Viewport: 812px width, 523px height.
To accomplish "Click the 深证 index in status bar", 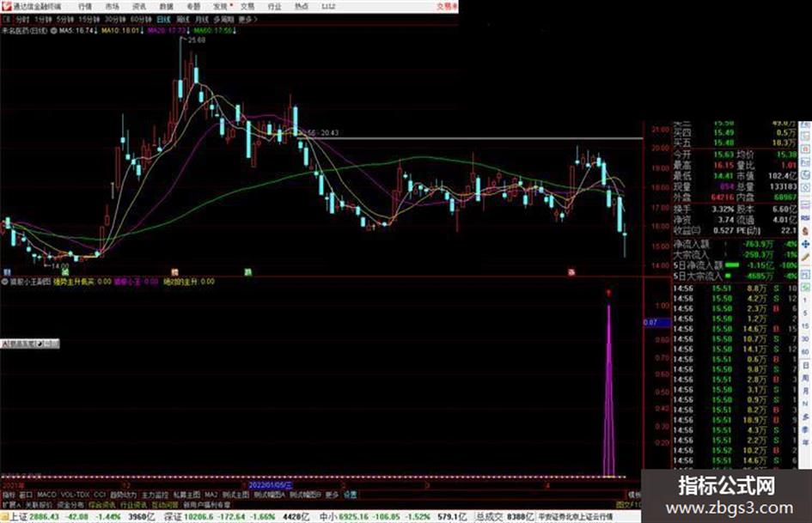I will pos(173,517).
